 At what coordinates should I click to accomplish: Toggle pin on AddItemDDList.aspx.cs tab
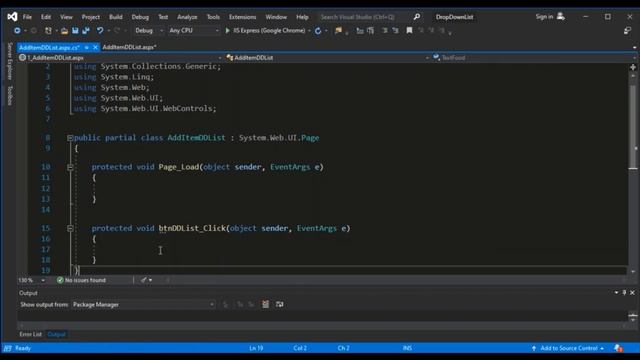[87, 47]
